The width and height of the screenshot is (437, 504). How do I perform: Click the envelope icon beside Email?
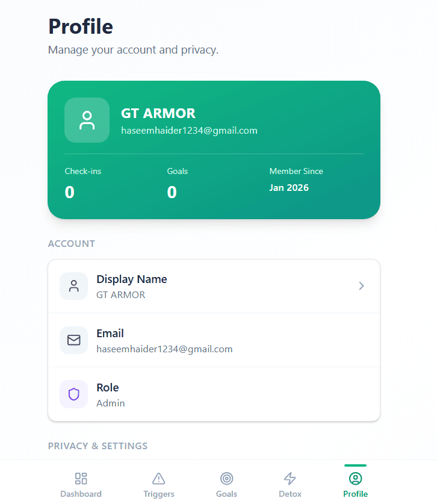coord(74,340)
